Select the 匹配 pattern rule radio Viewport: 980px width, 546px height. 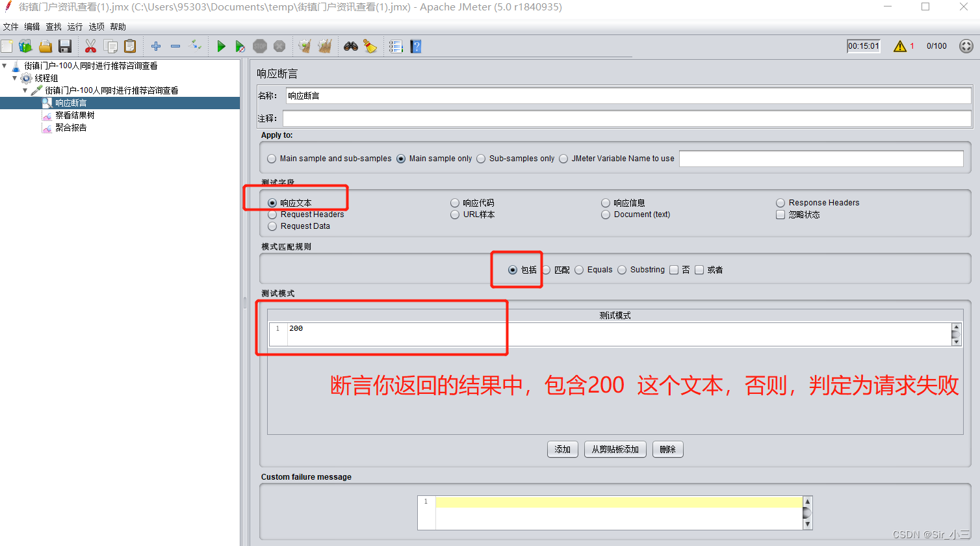546,270
